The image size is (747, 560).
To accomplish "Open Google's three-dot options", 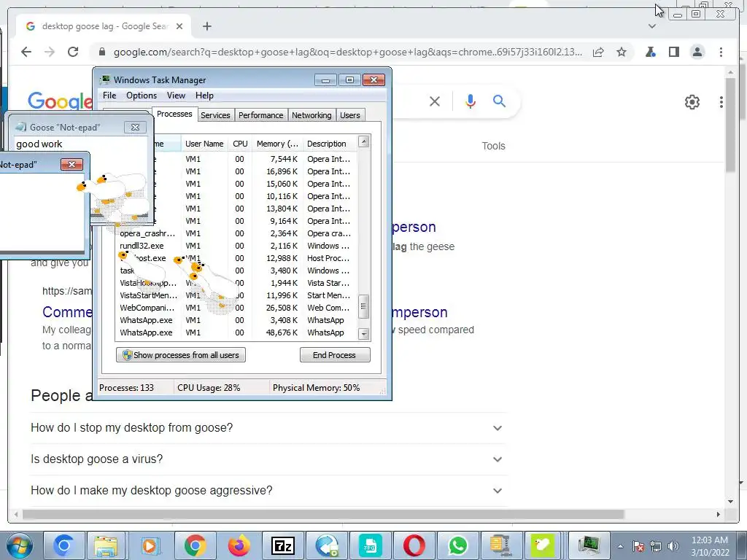I will coord(721,102).
